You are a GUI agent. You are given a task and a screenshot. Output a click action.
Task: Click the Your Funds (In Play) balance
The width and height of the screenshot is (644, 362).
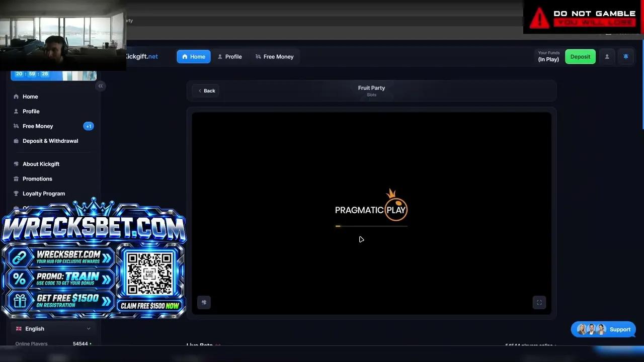pyautogui.click(x=548, y=56)
